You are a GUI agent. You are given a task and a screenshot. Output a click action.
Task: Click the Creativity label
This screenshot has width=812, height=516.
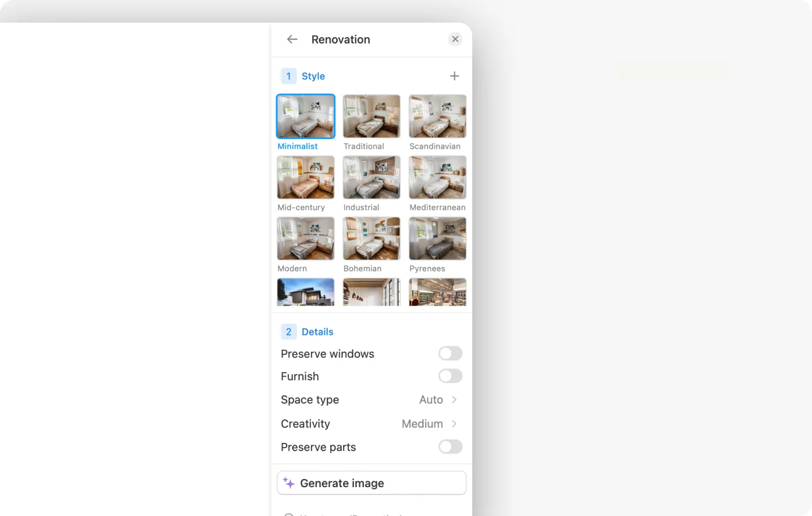[305, 424]
